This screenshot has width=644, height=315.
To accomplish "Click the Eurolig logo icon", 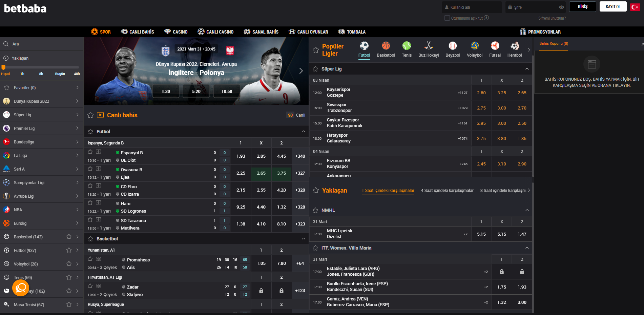I will [x=6, y=223].
